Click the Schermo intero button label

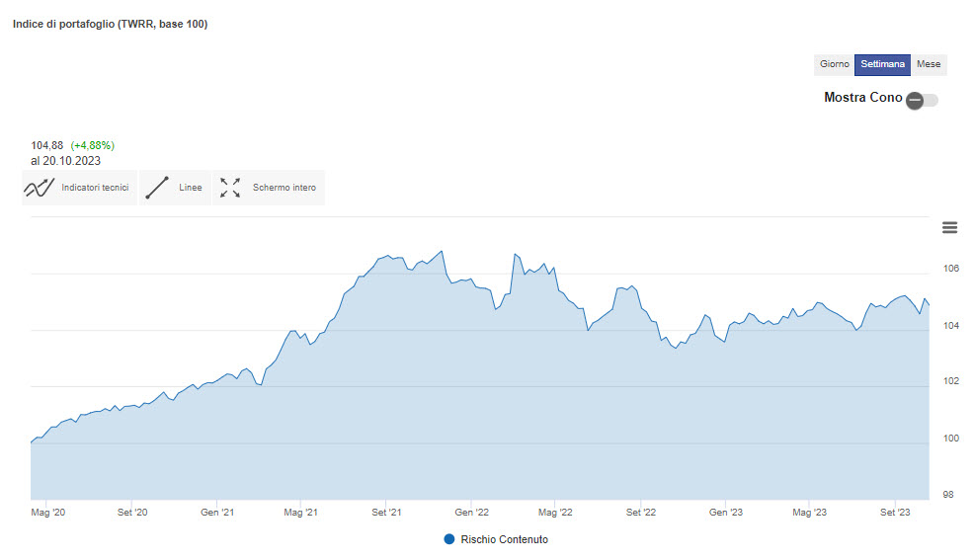[x=284, y=188]
